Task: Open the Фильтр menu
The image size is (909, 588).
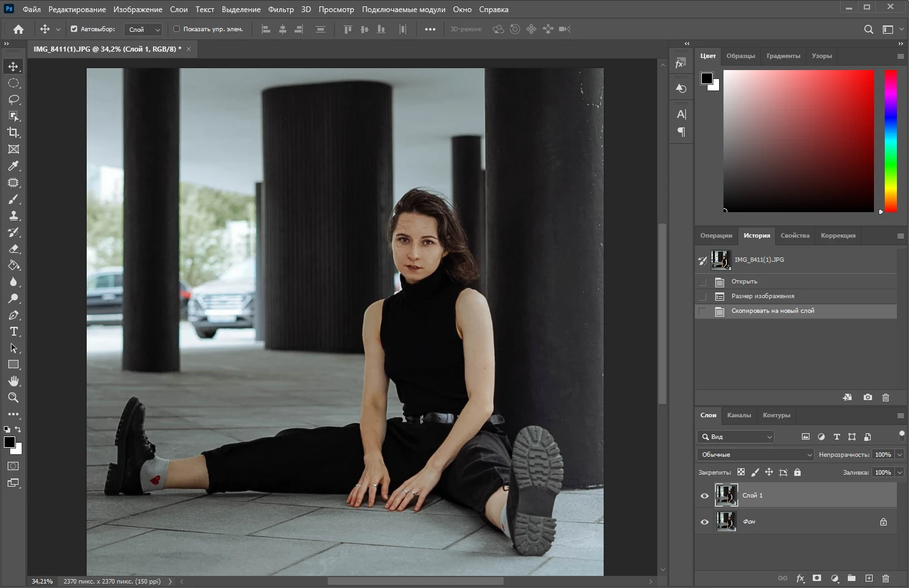Action: click(281, 10)
